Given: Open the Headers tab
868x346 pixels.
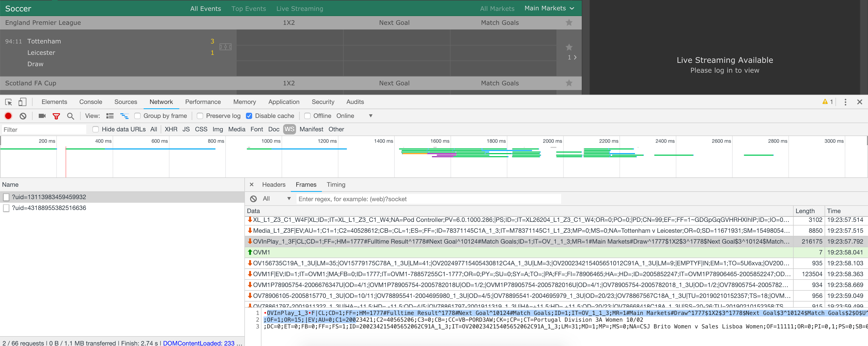Looking at the screenshot, I should 274,185.
